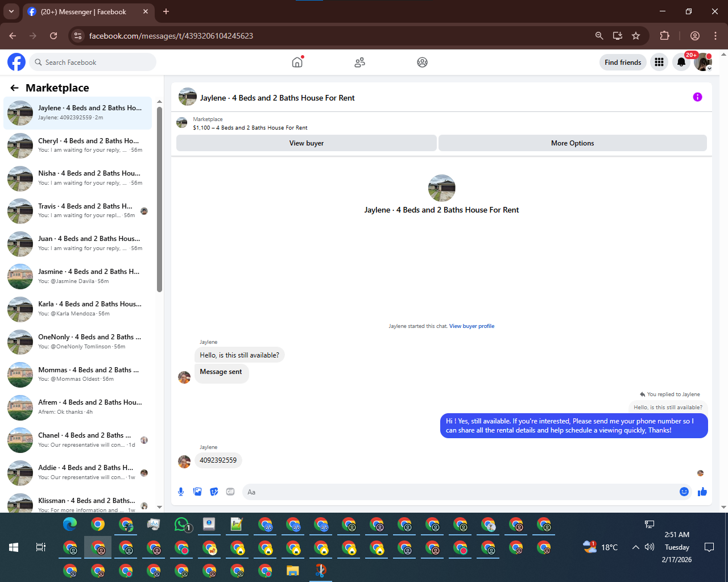The height and width of the screenshot is (582, 728).
Task: Click the install app icon in address bar
Action: coord(618,36)
